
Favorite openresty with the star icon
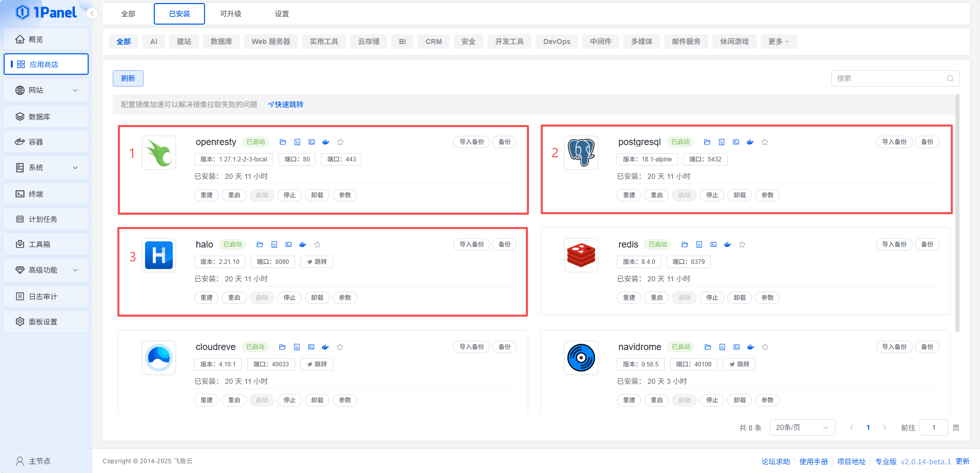click(x=340, y=142)
